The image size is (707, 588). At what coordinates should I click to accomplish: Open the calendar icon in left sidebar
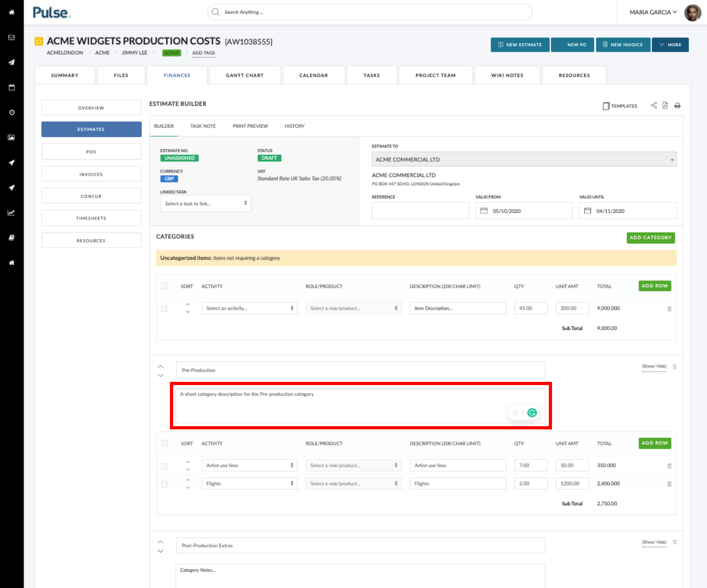coord(11,88)
